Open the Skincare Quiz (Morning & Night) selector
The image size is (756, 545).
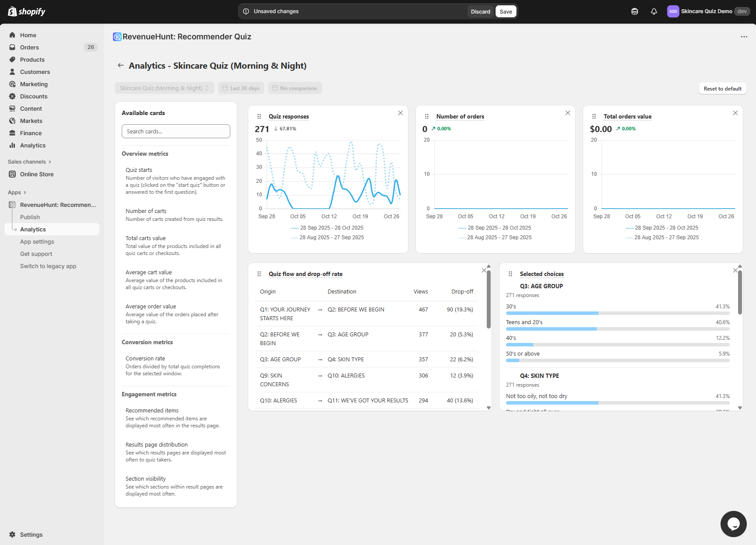[x=164, y=88]
